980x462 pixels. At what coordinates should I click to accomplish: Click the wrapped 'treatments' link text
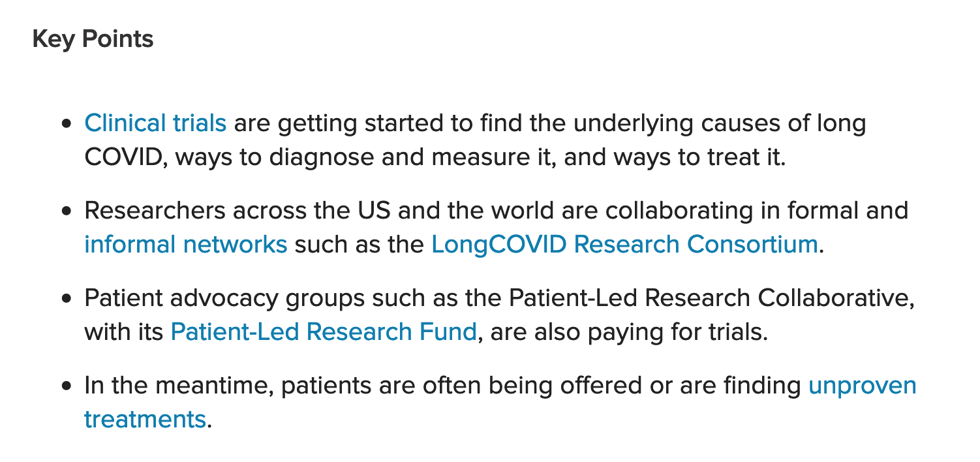point(145,418)
